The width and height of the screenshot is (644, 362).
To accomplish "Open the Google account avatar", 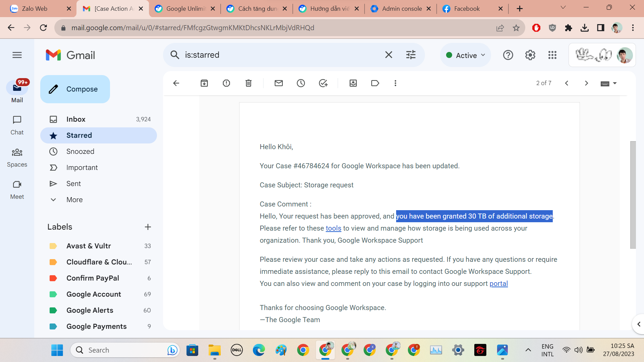I will pos(625,55).
